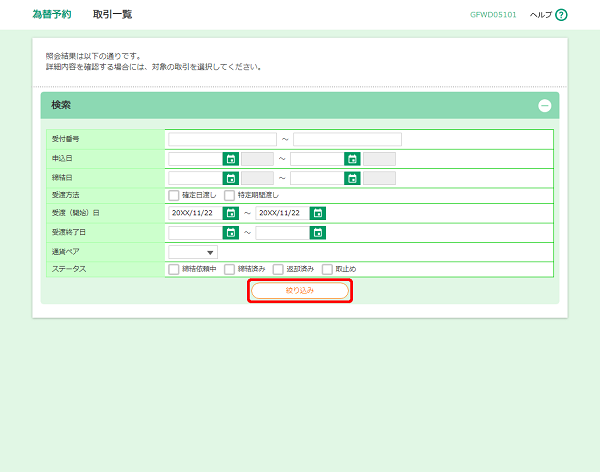Image resolution: width=600 pixels, height=472 pixels.
Task: Click the 通貨ペア row label
Action: 65,252
